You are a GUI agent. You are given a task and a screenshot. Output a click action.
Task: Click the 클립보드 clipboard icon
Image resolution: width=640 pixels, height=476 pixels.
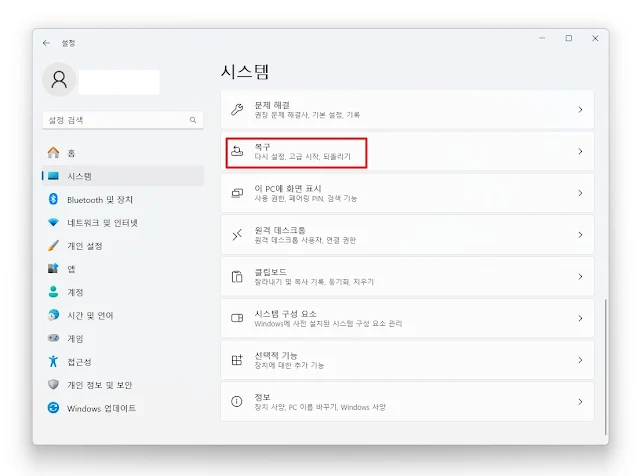click(x=237, y=276)
